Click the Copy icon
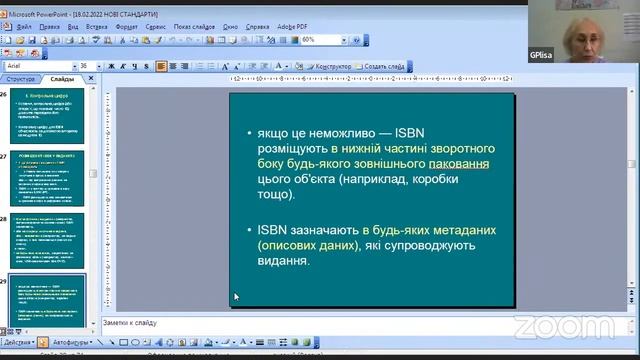Image resolution: width=640 pixels, height=360 pixels. click(133, 40)
